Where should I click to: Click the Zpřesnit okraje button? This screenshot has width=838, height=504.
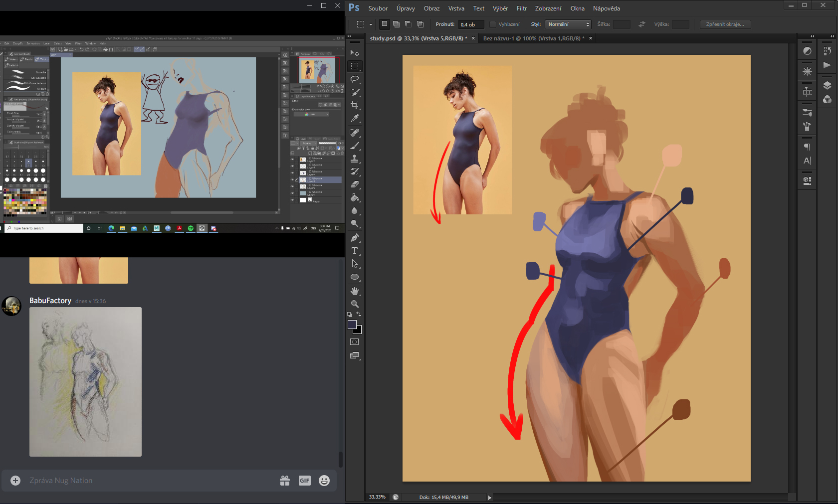(x=725, y=24)
